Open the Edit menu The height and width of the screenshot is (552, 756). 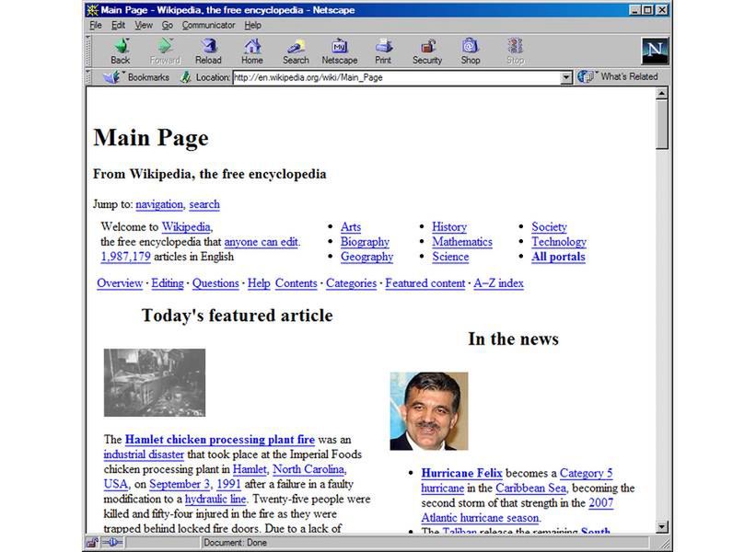118,25
